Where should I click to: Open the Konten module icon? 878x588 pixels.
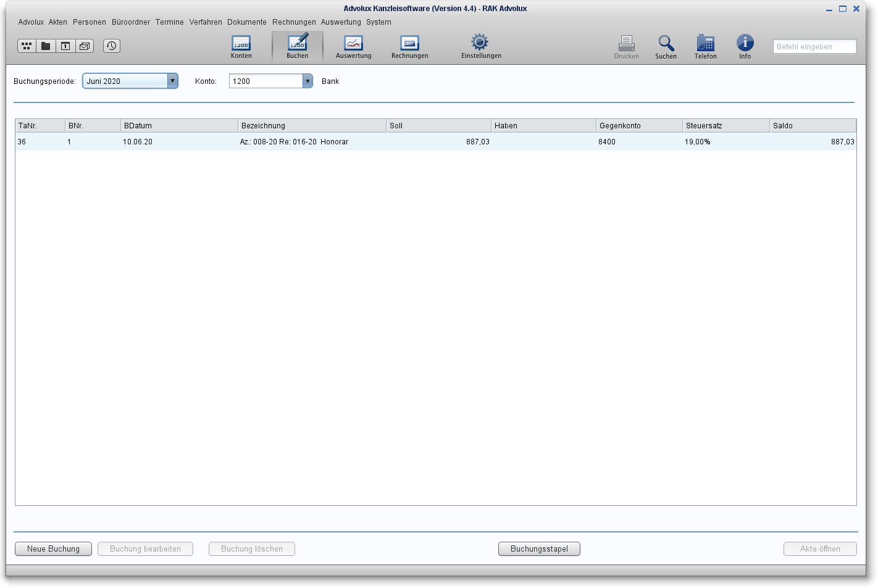[241, 47]
